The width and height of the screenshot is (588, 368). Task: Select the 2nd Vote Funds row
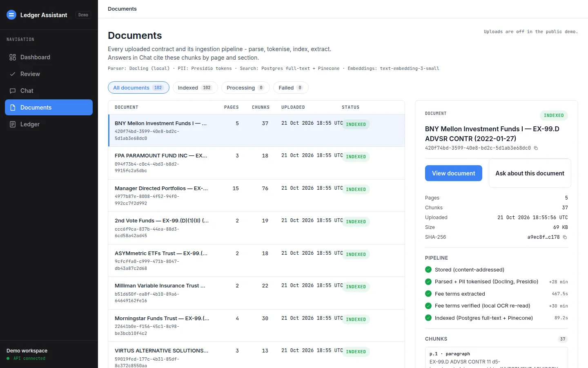256,228
